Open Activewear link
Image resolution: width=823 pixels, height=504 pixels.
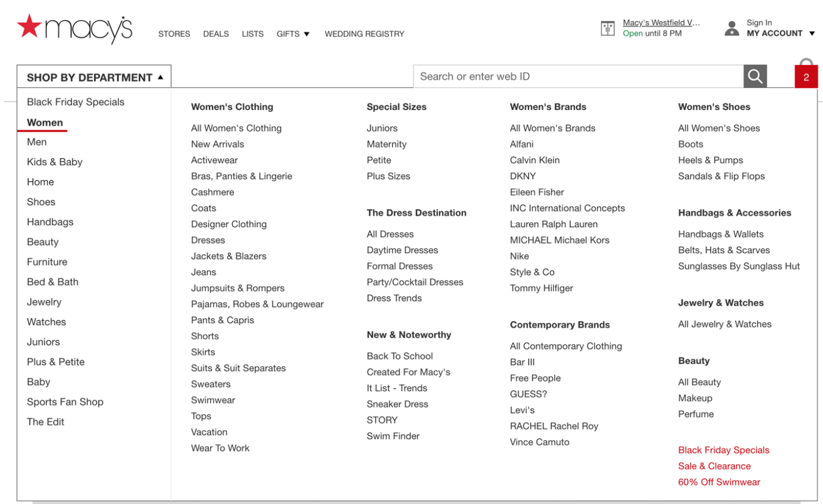(214, 160)
